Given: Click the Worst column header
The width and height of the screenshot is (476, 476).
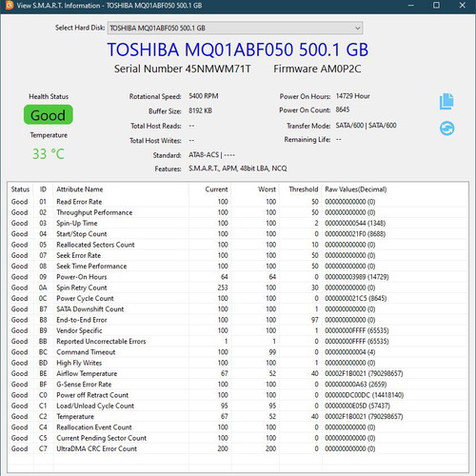Looking at the screenshot, I should [x=255, y=189].
